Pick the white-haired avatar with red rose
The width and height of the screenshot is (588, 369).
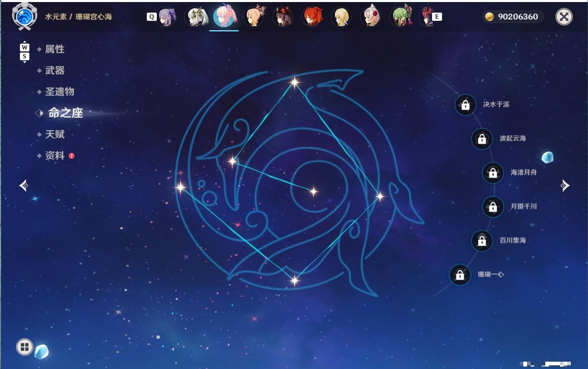[371, 17]
